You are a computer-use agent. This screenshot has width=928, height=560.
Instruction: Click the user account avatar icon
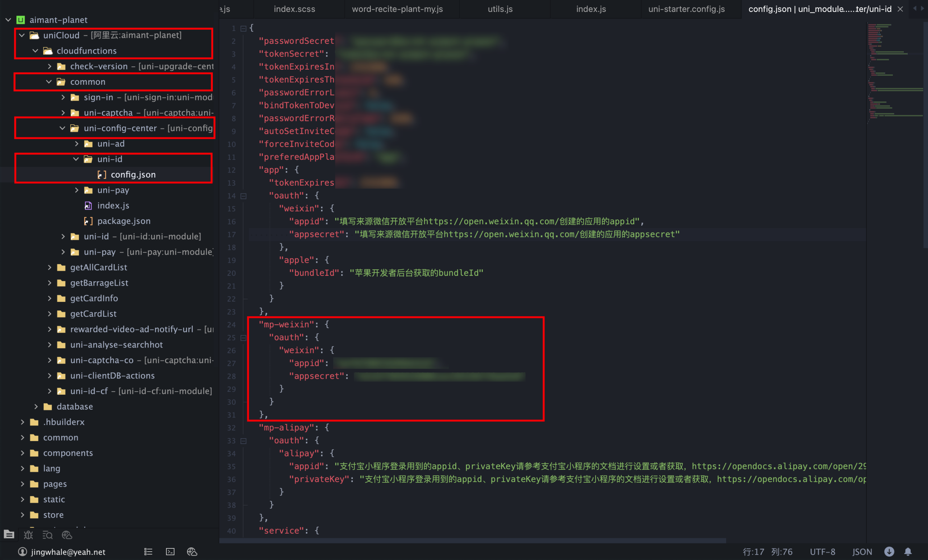22,552
